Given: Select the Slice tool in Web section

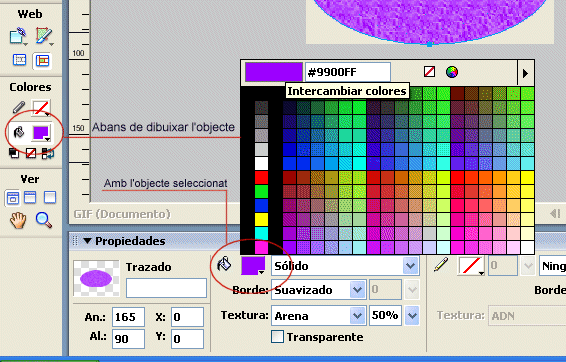Looking at the screenshot, I should click(44, 36).
